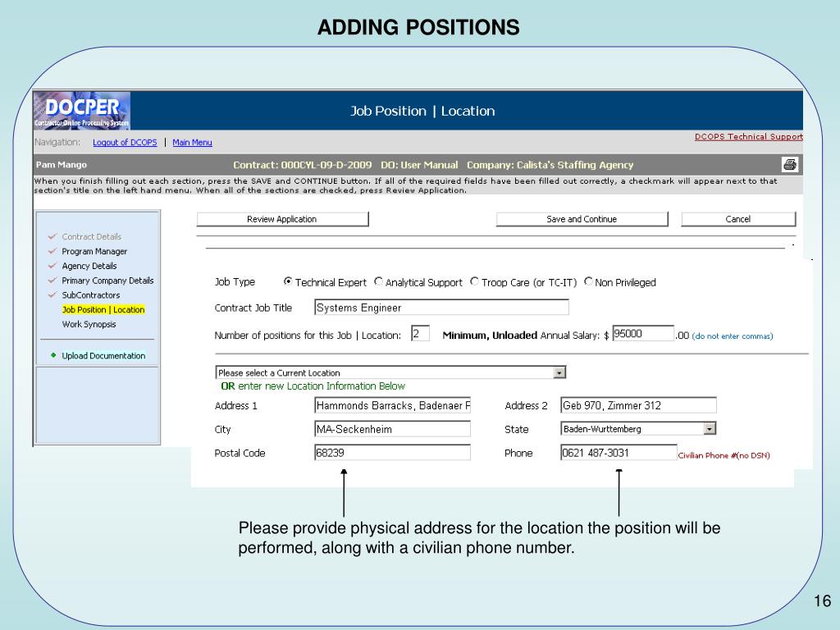Open Contract Details section
The width and height of the screenshot is (840, 630).
pyautogui.click(x=92, y=237)
